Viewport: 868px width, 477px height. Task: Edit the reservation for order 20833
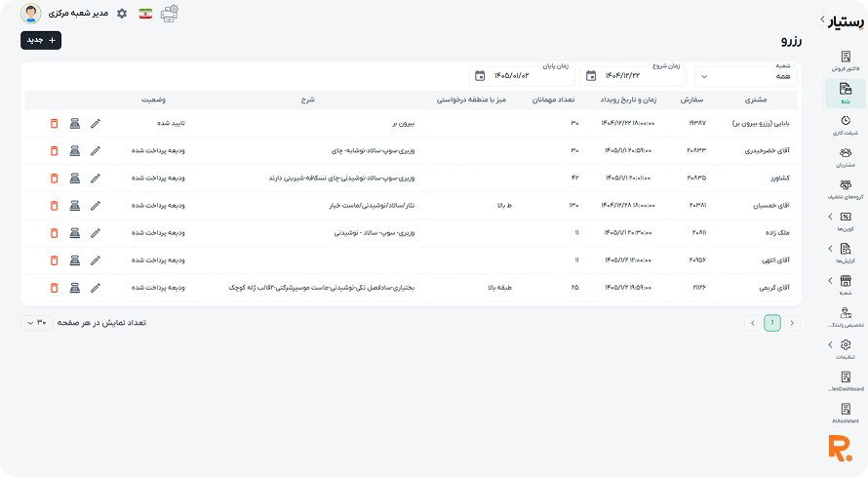tap(96, 150)
